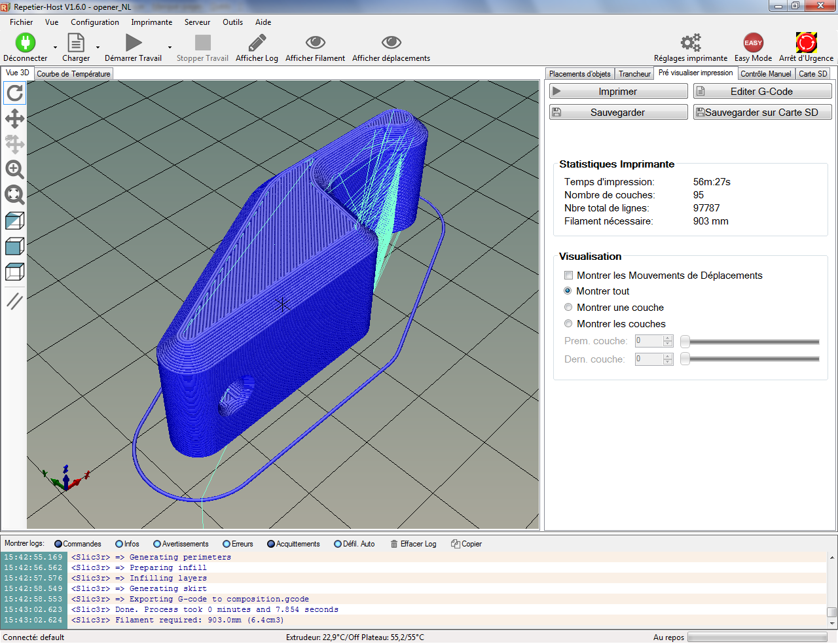Click the Prem. couche slider handle
The width and height of the screenshot is (838, 644).
point(685,342)
